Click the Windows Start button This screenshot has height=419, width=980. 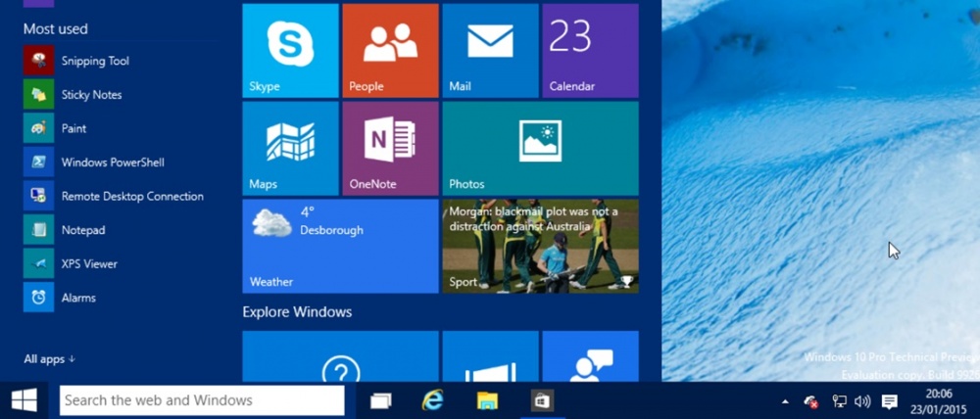[24, 400]
